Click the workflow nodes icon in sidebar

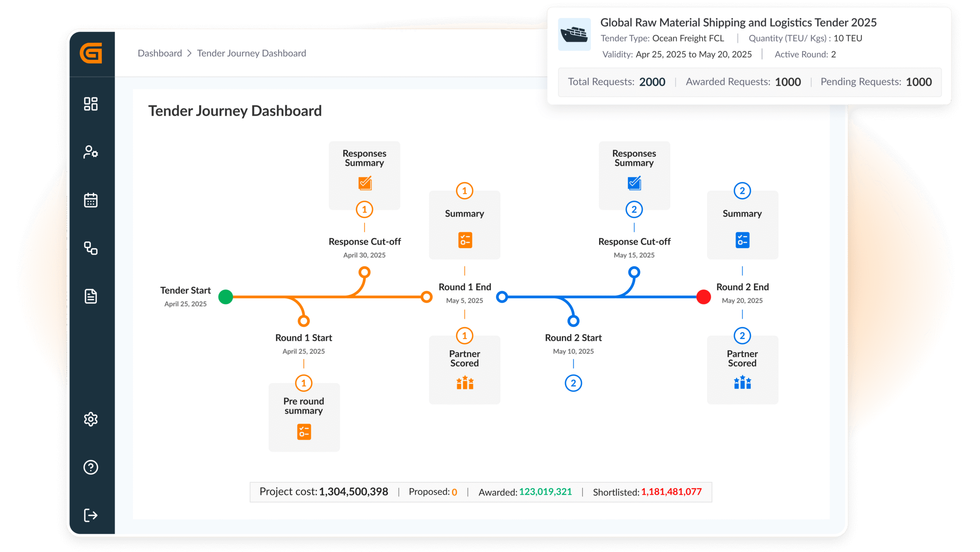click(91, 248)
